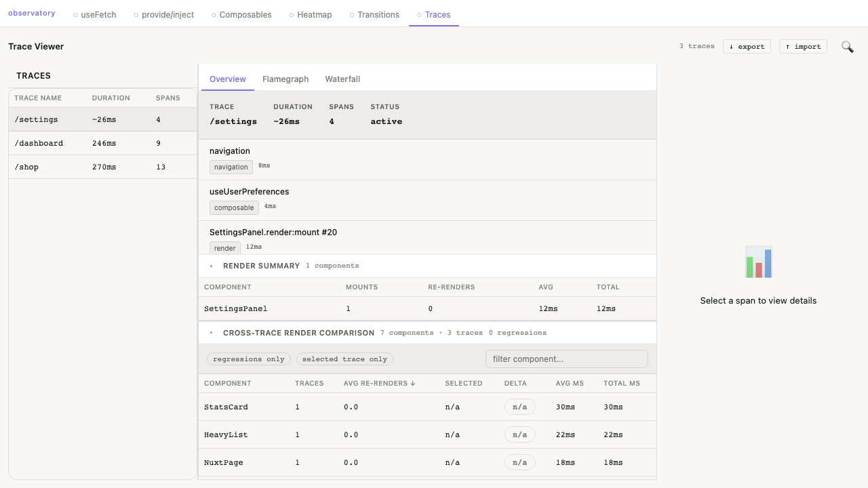Click the 270ms duration for /shop
This screenshot has height=488, width=868.
click(104, 167)
